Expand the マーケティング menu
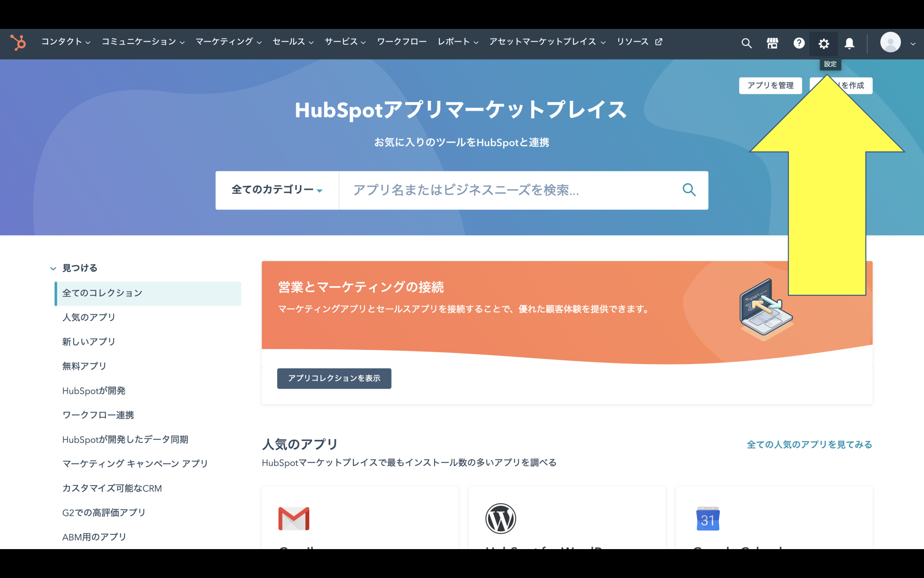 (x=229, y=42)
